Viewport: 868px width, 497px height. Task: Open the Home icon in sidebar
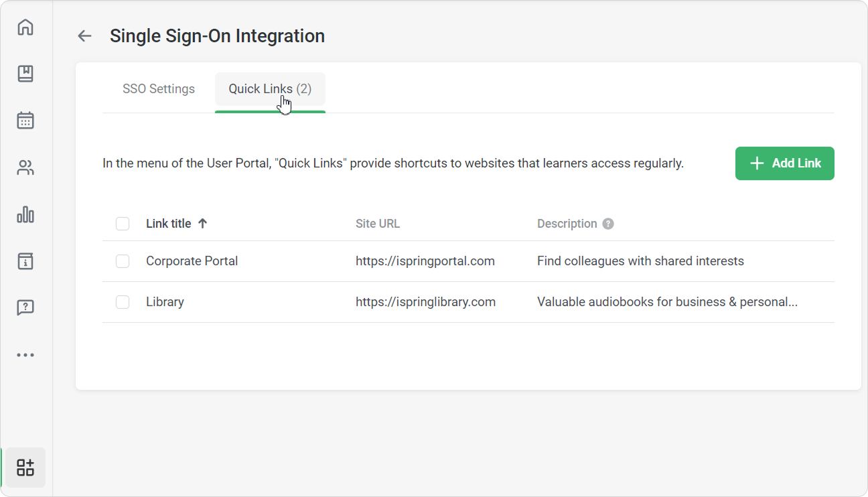click(x=25, y=27)
